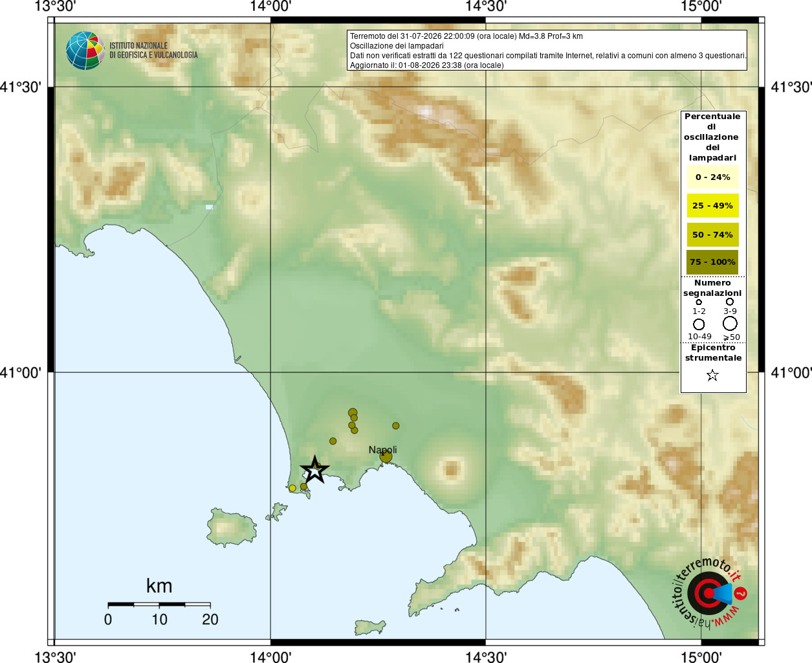The image size is (812, 663).
Task: Click the 13°30' longitude label at the bottom
Action: 55,657
